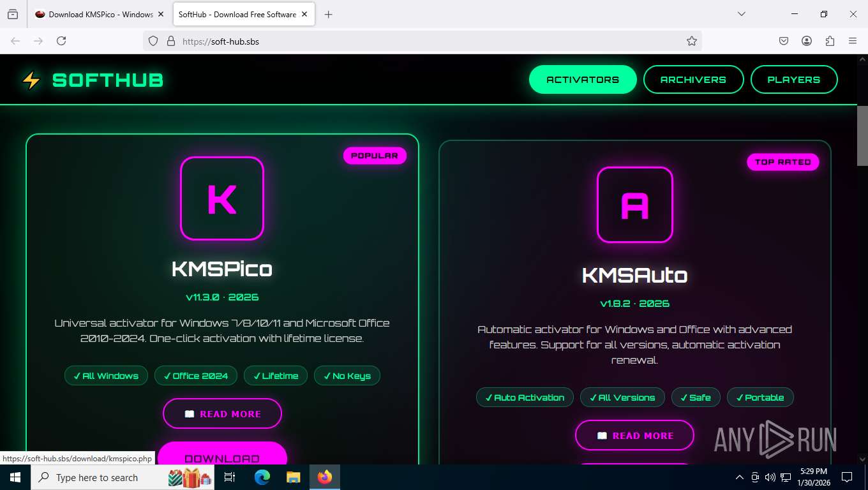The height and width of the screenshot is (490, 868).
Task: Open the notification center icon
Action: click(847, 477)
